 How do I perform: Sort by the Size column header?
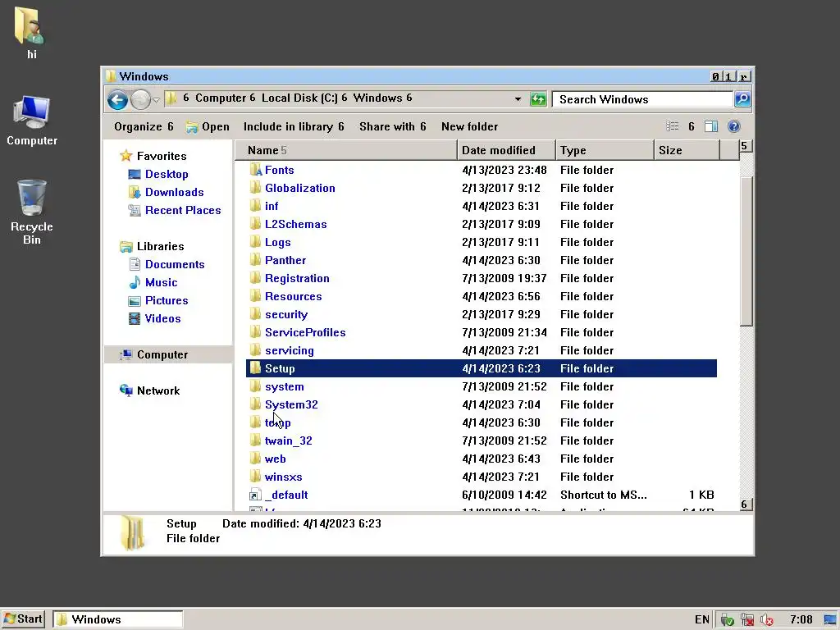point(687,150)
